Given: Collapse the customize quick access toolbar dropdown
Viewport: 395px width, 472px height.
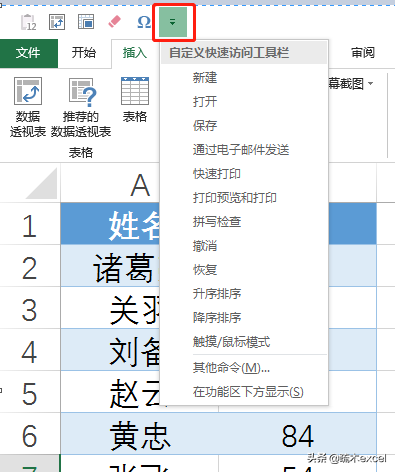Looking at the screenshot, I should (x=173, y=22).
